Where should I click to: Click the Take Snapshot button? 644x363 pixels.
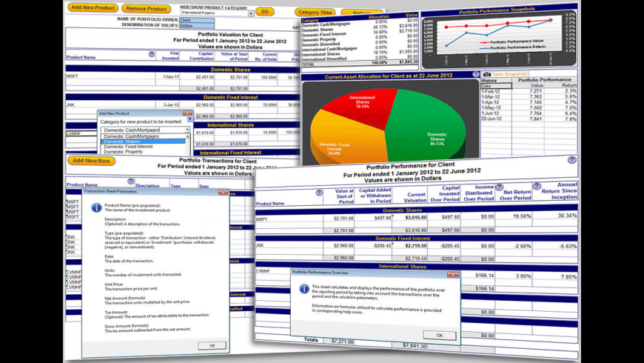(x=505, y=74)
